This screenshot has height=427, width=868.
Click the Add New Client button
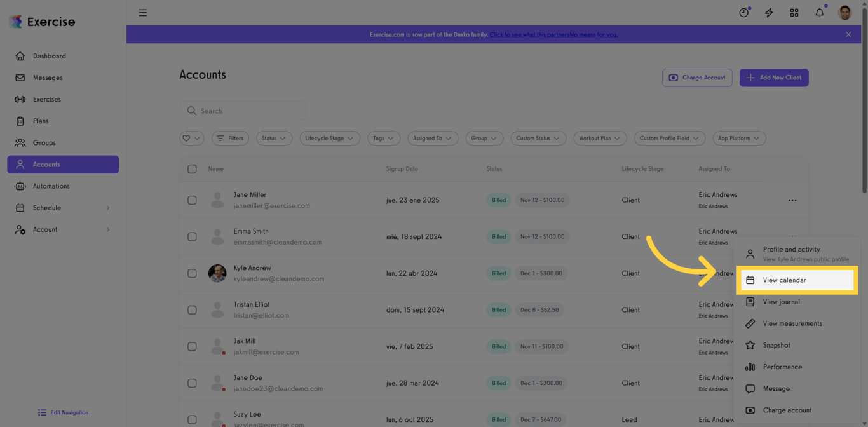tap(774, 77)
